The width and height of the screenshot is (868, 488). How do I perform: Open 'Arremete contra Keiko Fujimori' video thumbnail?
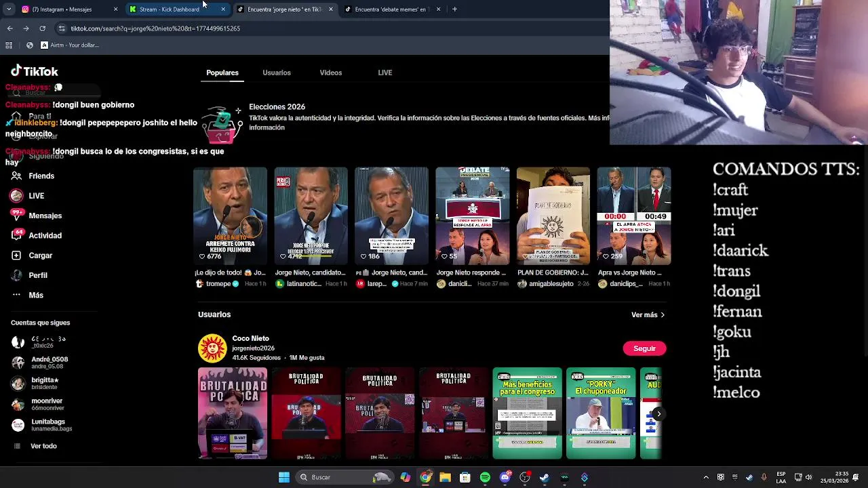tap(230, 216)
